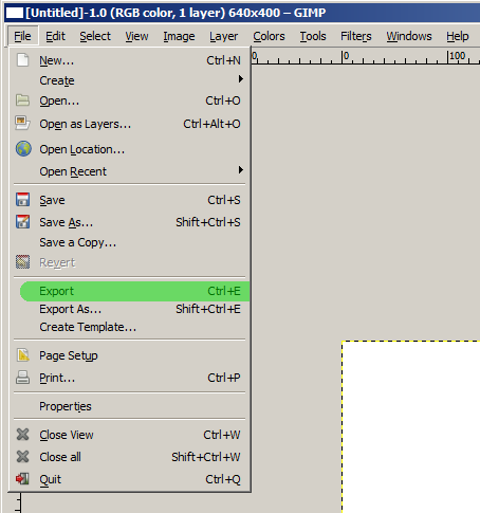
Task: Click the Save As icon
Action: click(x=23, y=222)
